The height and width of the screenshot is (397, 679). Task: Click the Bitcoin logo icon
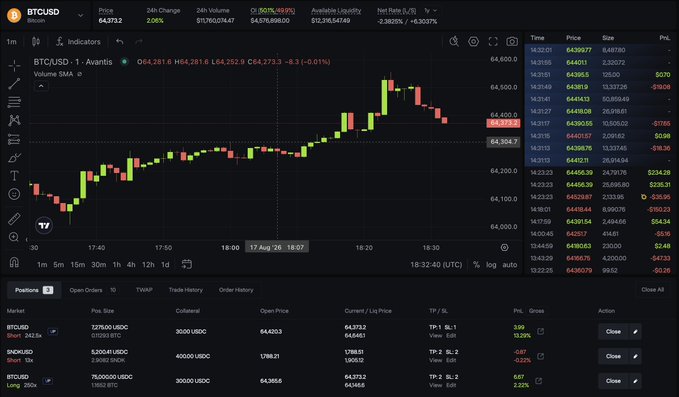14,15
